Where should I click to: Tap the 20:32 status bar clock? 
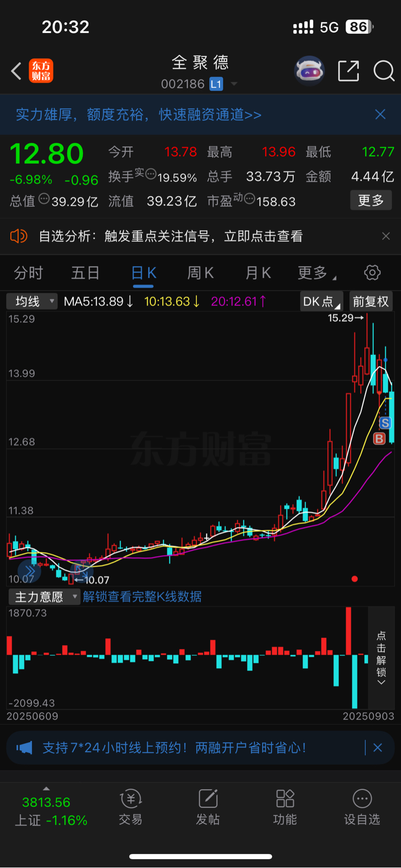65,27
